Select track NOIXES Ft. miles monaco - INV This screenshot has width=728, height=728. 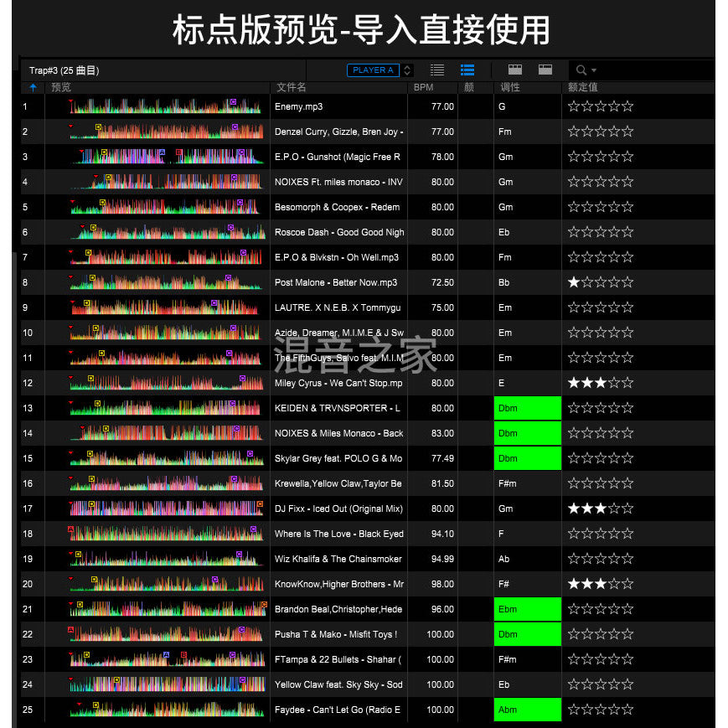pyautogui.click(x=338, y=182)
